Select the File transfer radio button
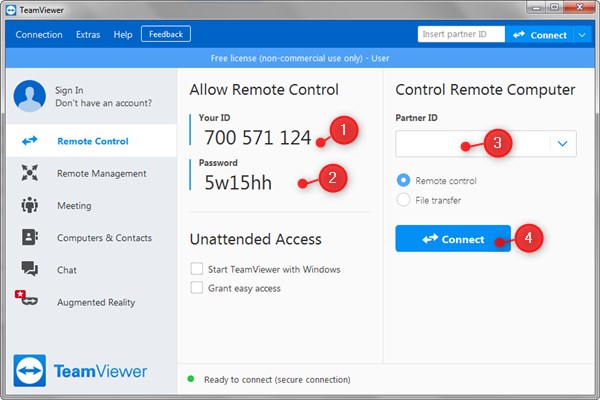The image size is (600, 400). click(x=404, y=200)
